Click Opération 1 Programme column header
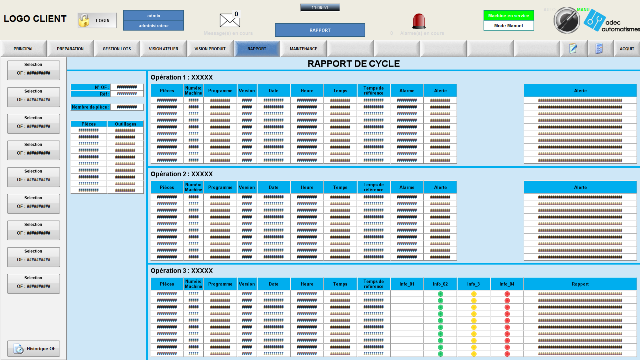Image resolution: width=640 pixels, height=360 pixels. click(x=220, y=91)
